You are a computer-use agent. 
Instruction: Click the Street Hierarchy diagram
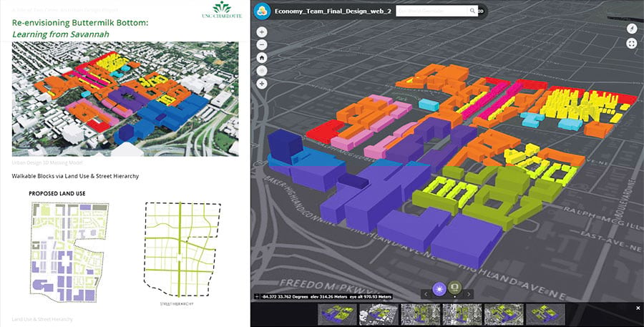pos(182,249)
